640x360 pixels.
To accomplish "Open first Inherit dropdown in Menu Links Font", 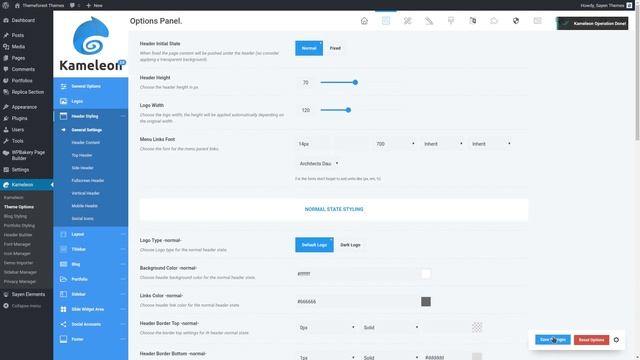I will click(443, 144).
